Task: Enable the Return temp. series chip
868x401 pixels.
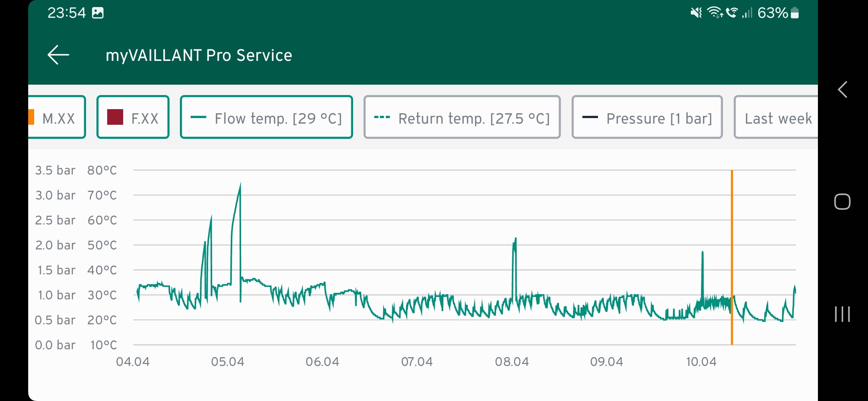Action: tap(462, 117)
